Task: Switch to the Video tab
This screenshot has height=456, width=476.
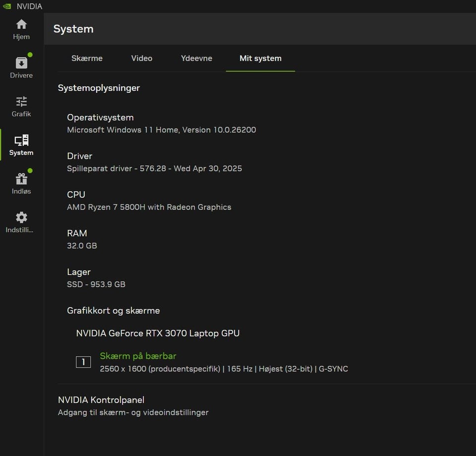Action: point(142,59)
